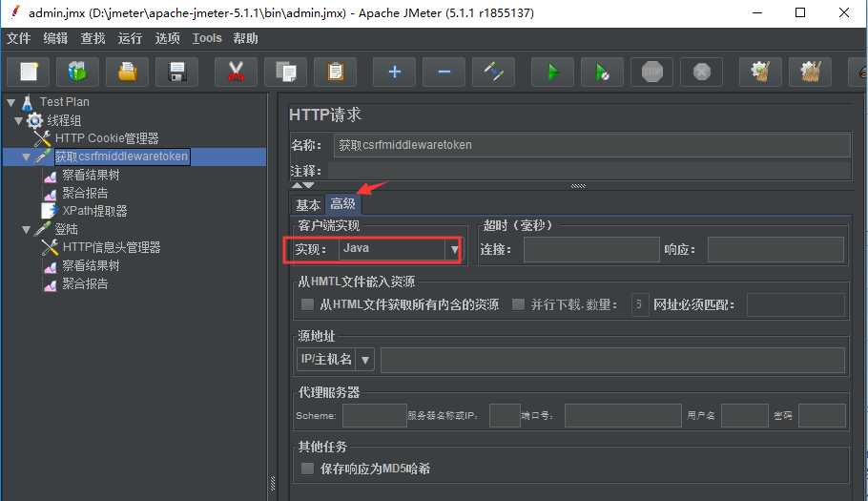Start the test with green play icon
The image size is (868, 501).
[552, 72]
